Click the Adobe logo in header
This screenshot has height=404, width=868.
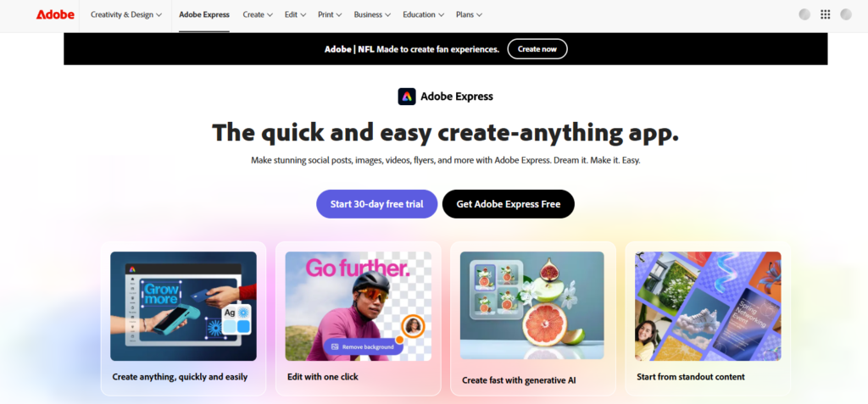(55, 15)
